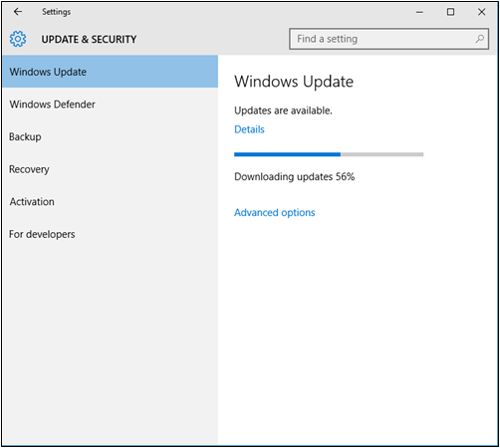Screen dimensions: 500x448
Task: Open the Windows Defender section
Action: [x=110, y=105]
